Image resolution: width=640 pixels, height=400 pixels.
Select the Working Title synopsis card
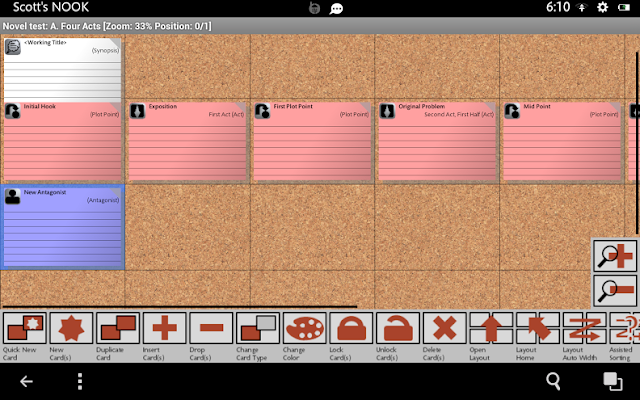62,70
